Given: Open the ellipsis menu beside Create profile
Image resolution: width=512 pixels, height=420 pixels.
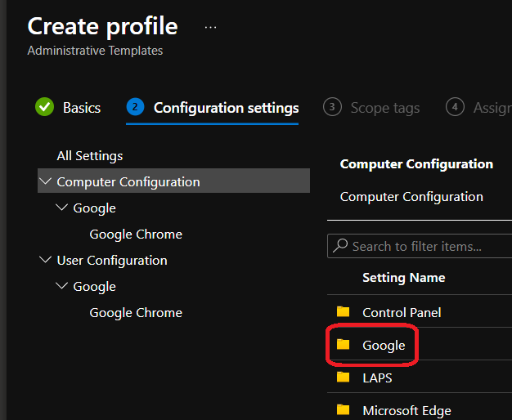Looking at the screenshot, I should (211, 27).
